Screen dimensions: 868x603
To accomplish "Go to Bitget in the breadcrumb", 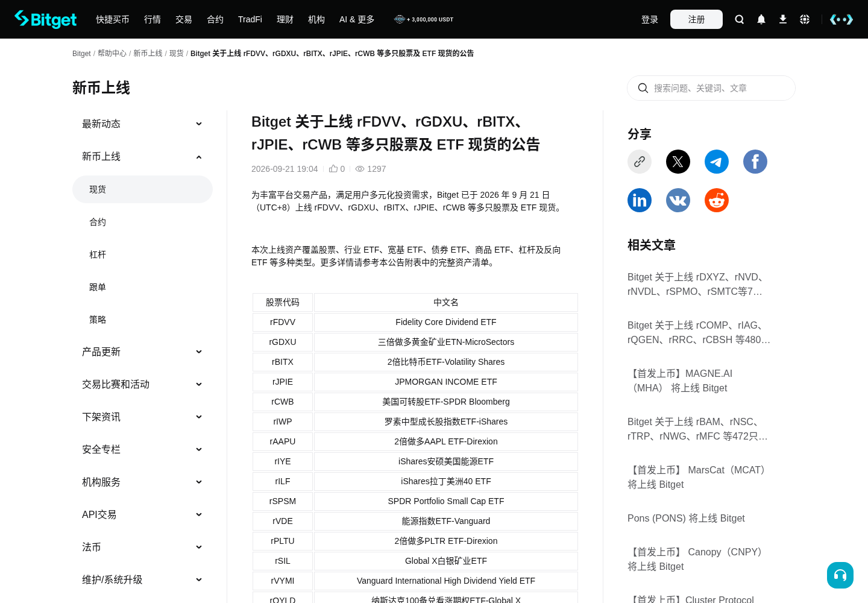I will 81,54.
